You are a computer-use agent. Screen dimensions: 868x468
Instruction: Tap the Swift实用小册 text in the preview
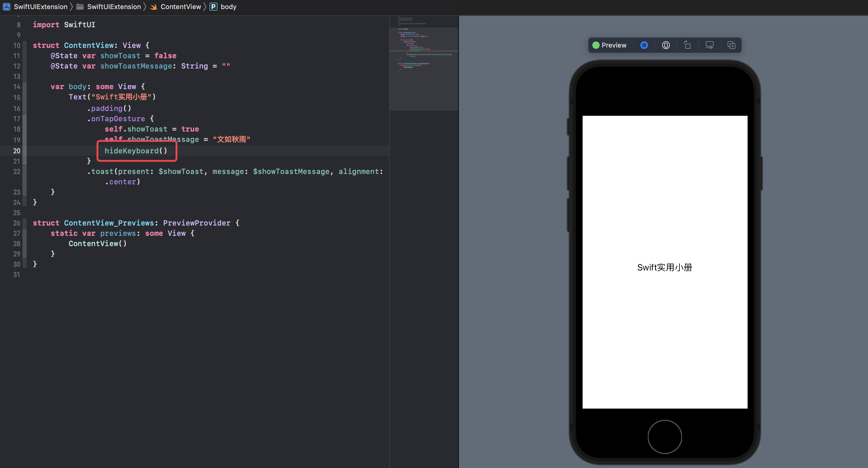(x=664, y=267)
